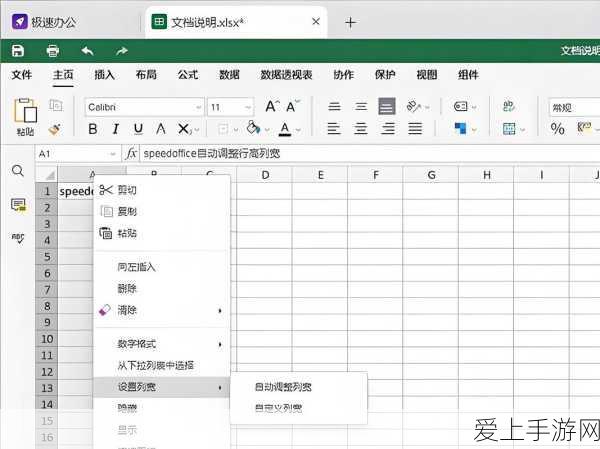Toggle strikethrough A formatting
Screen dimensions: 600x449
[161, 129]
